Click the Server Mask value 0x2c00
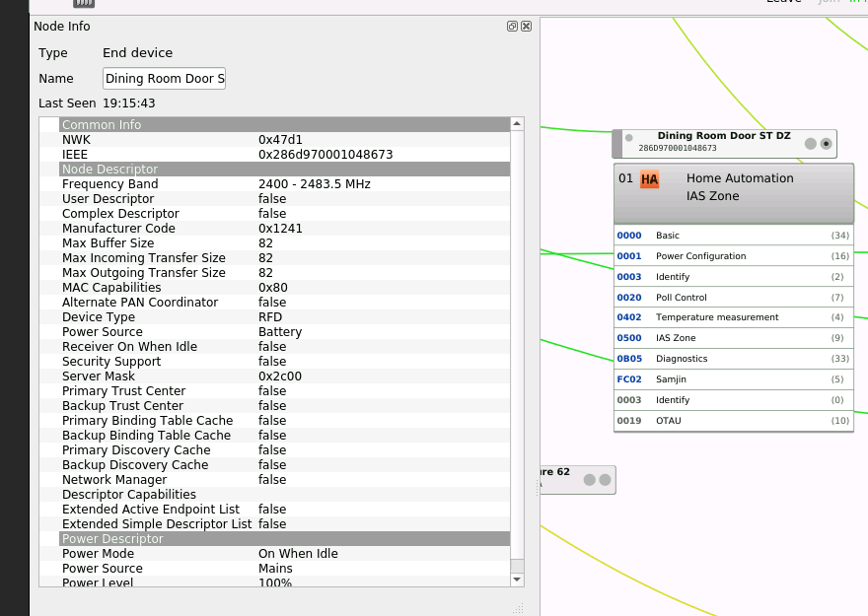868x616 pixels. tap(280, 376)
